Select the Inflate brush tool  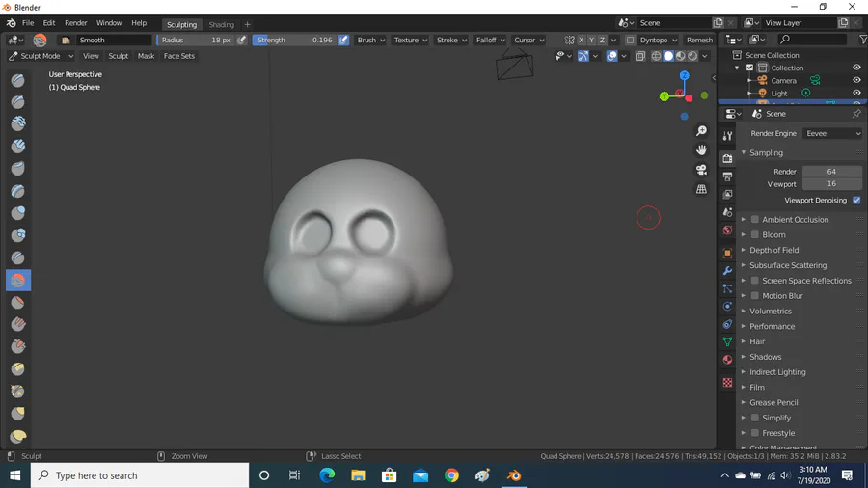pos(17,213)
